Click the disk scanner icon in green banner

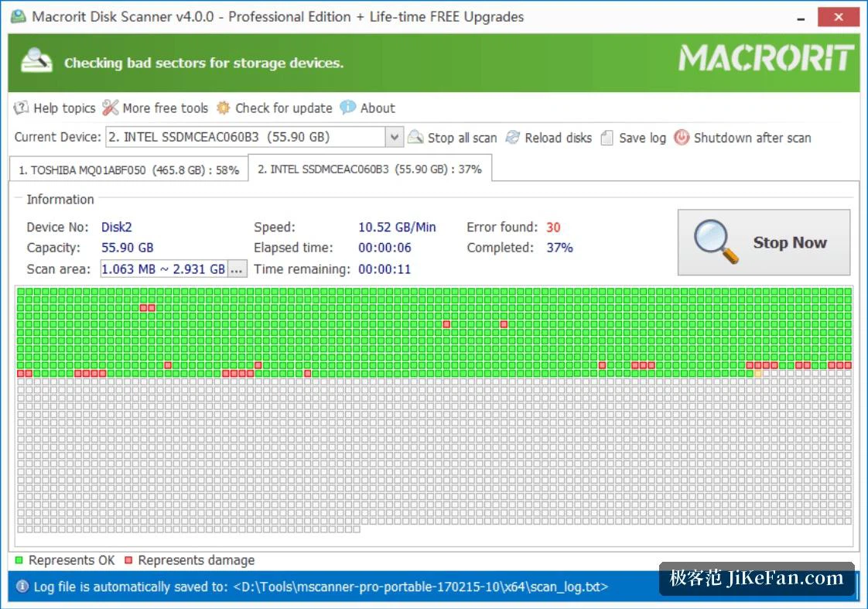[x=36, y=61]
